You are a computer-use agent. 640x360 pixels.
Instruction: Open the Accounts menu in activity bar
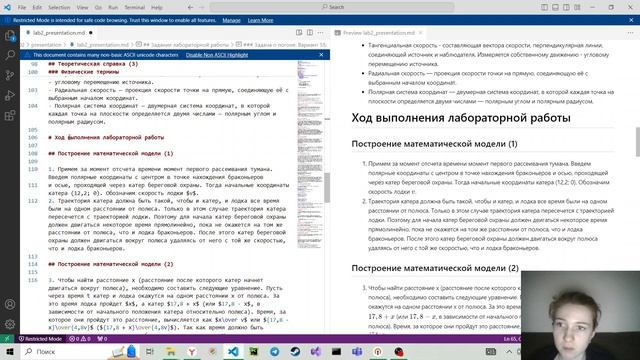(x=10, y=304)
